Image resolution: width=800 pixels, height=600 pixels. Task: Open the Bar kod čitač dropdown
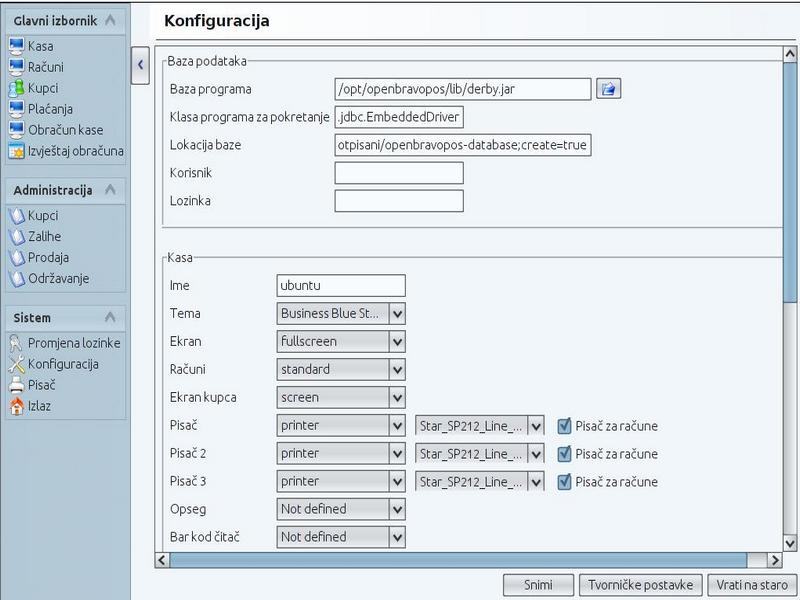(341, 537)
